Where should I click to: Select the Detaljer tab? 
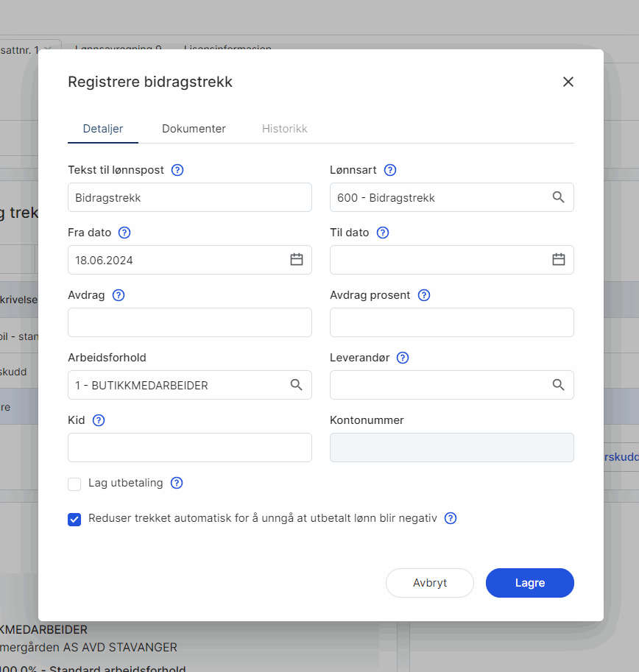tap(103, 129)
